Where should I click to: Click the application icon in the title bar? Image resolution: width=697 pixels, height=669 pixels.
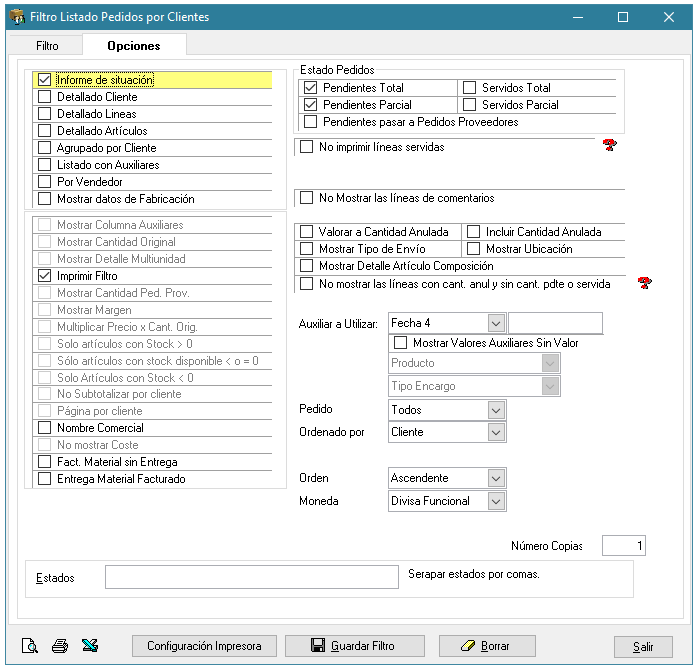pos(17,17)
